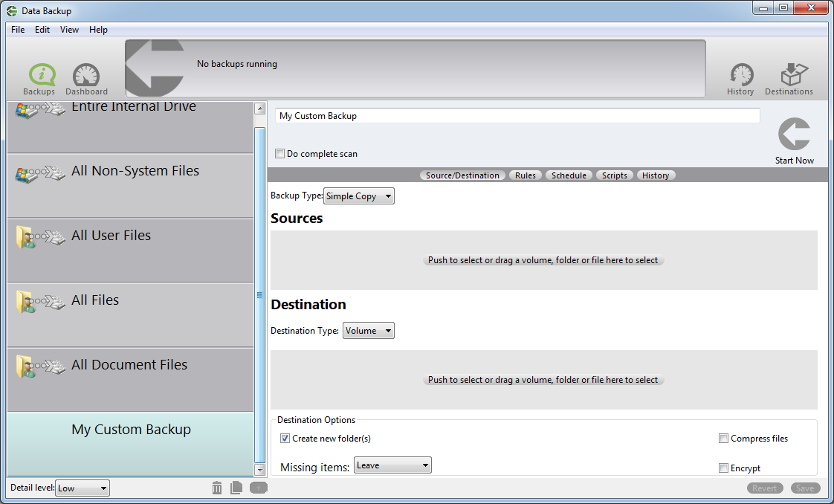834x504 pixels.
Task: Disable the Create new folder(s) checkbox
Action: point(285,438)
